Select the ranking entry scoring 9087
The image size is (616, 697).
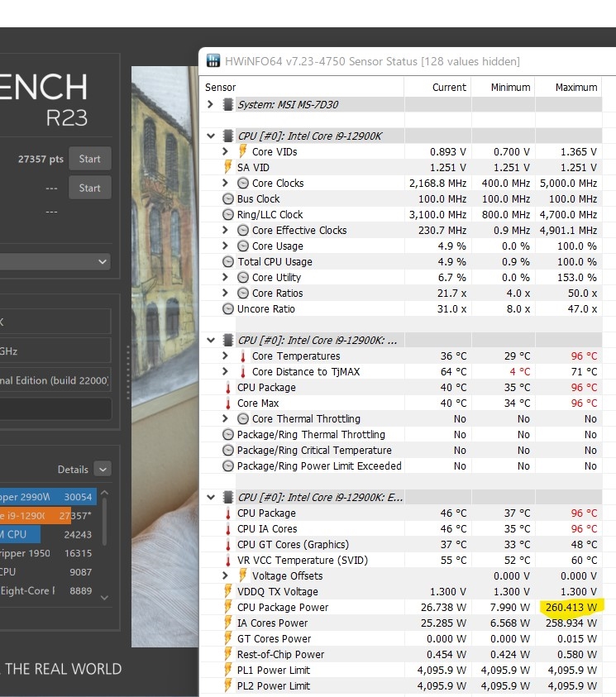[x=48, y=572]
